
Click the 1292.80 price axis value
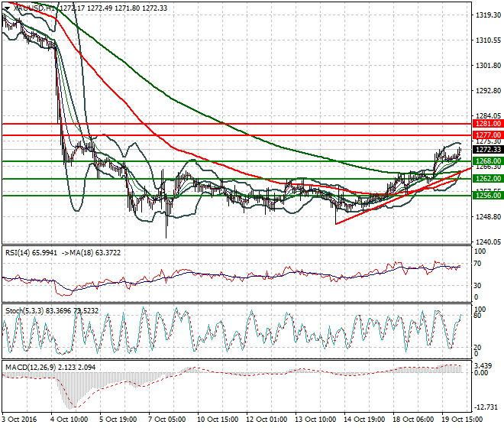tap(488, 91)
